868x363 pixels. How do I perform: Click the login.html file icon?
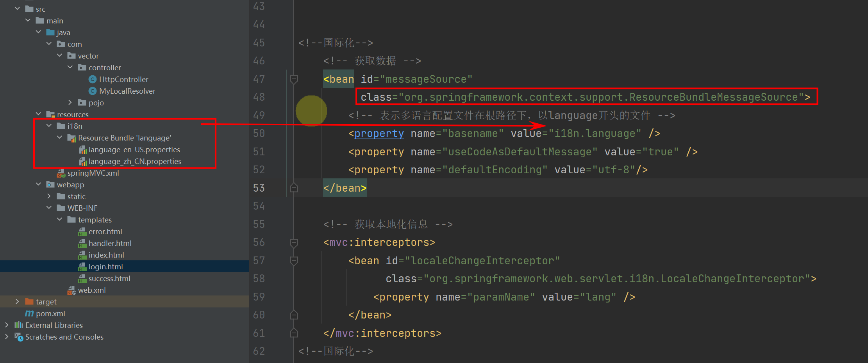click(x=82, y=267)
